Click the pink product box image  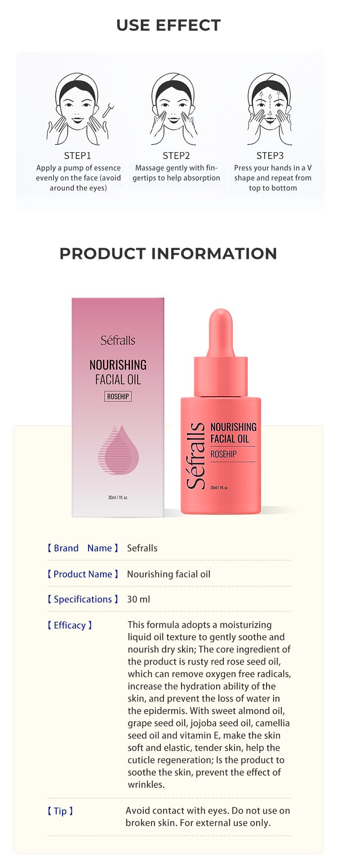tap(118, 407)
